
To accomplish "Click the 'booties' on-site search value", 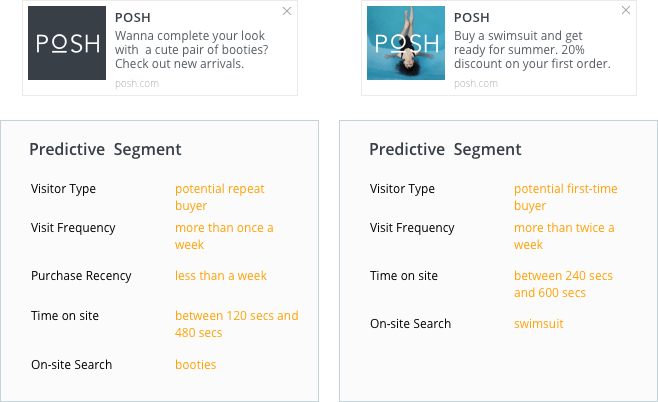I will pyautogui.click(x=195, y=365).
